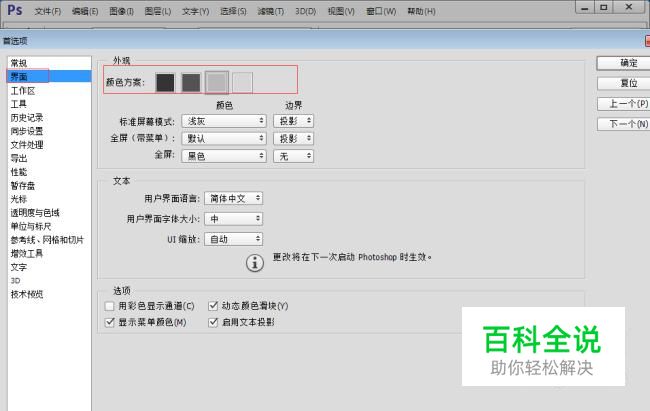Click the 确定 button
This screenshot has width=650, height=411.
coord(623,63)
